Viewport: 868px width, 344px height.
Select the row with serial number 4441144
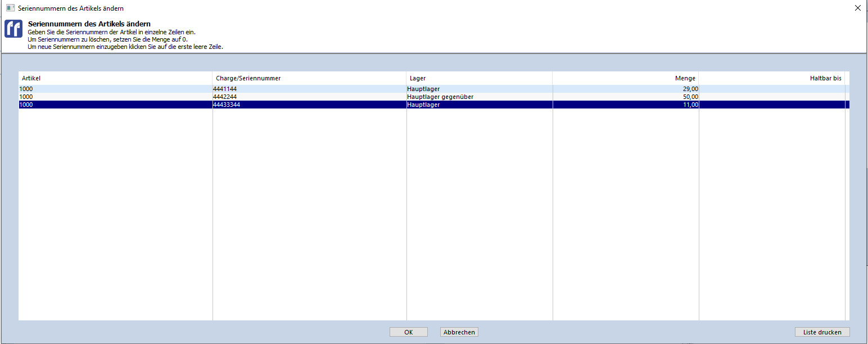click(225, 89)
